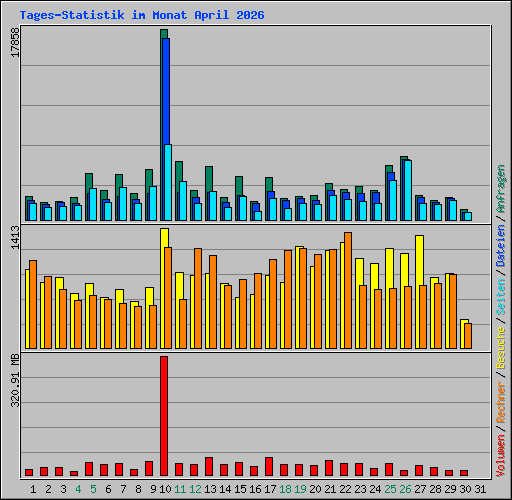Click the green day 18 axis label

285,489
